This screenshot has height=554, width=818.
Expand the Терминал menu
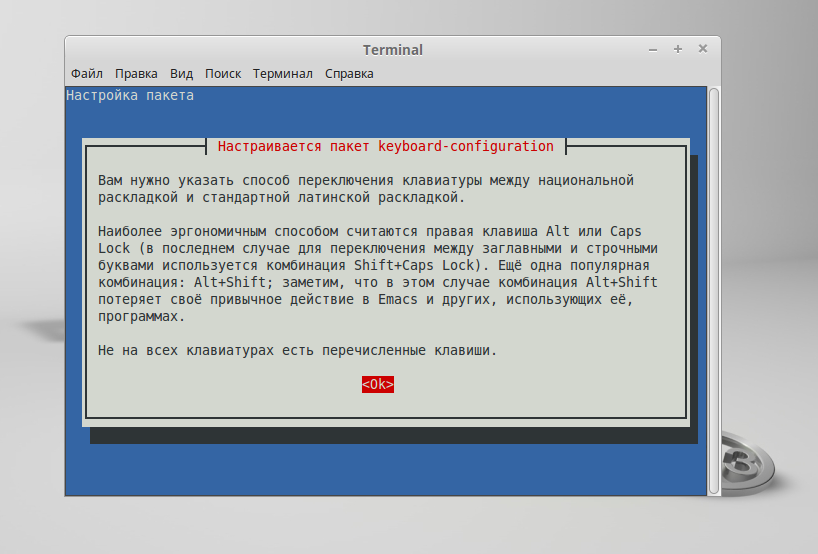pos(283,74)
